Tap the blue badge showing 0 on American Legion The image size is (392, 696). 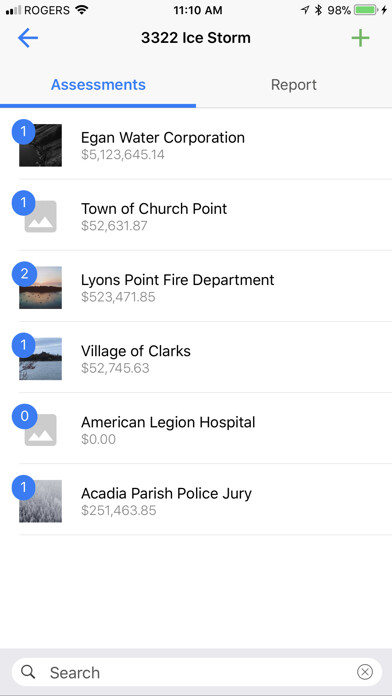coord(24,416)
